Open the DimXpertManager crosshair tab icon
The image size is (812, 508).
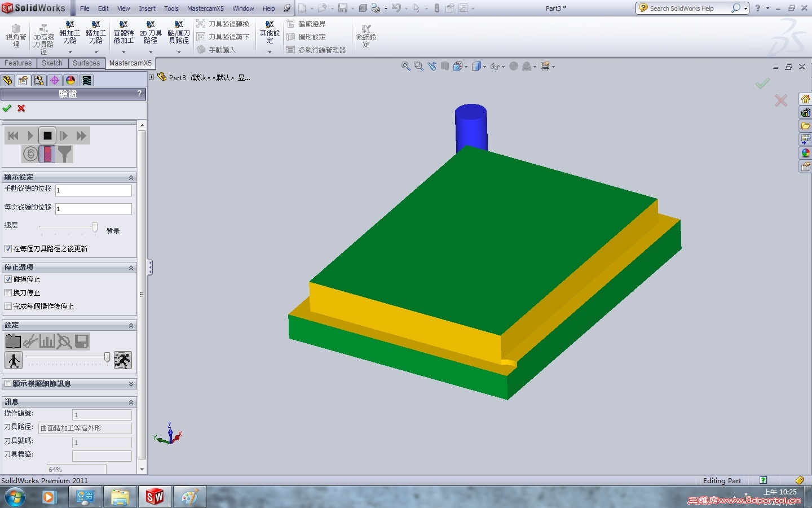point(55,80)
